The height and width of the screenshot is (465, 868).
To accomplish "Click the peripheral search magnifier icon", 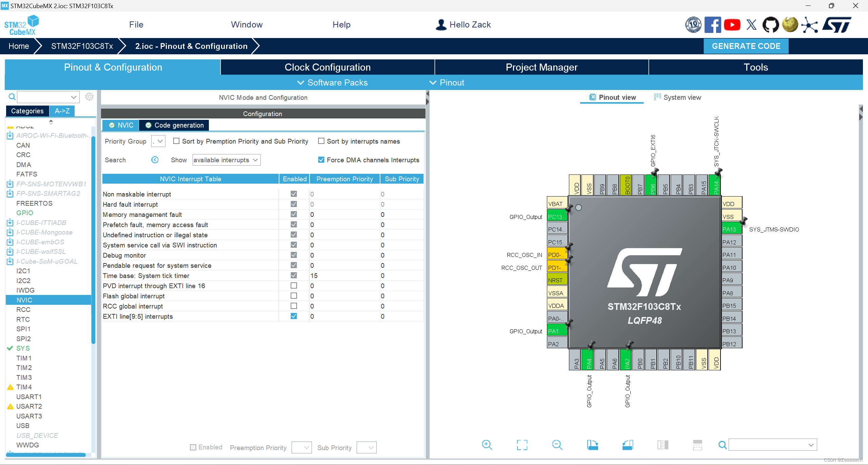I will tap(12, 97).
